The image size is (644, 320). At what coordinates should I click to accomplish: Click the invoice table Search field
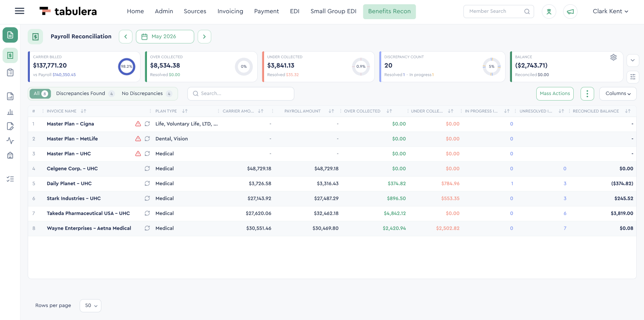[x=241, y=94]
